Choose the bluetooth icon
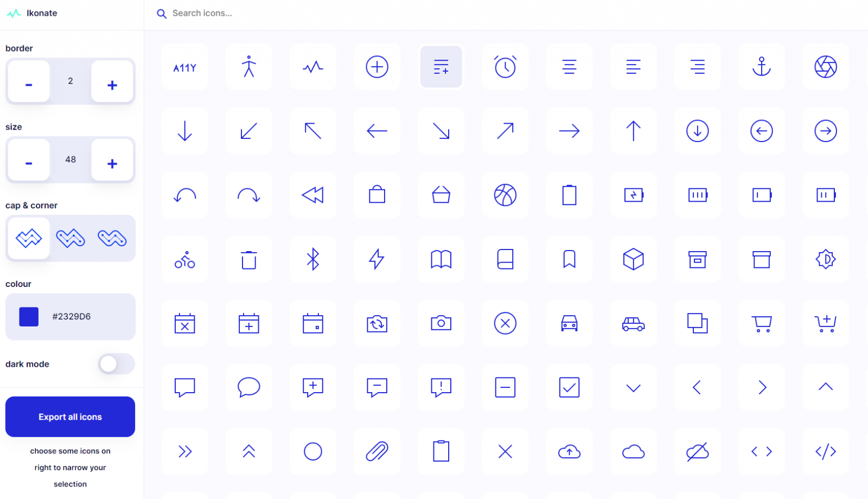868x499 pixels. click(313, 259)
